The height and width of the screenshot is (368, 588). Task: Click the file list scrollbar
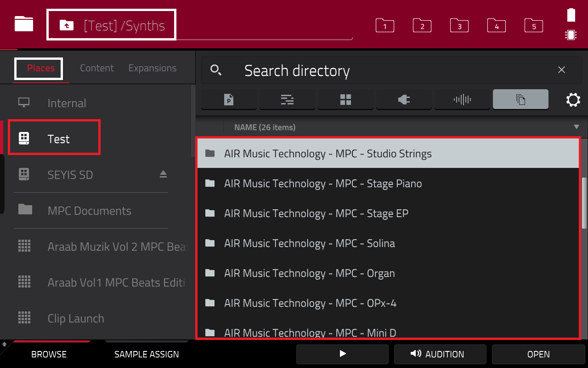[x=584, y=202]
